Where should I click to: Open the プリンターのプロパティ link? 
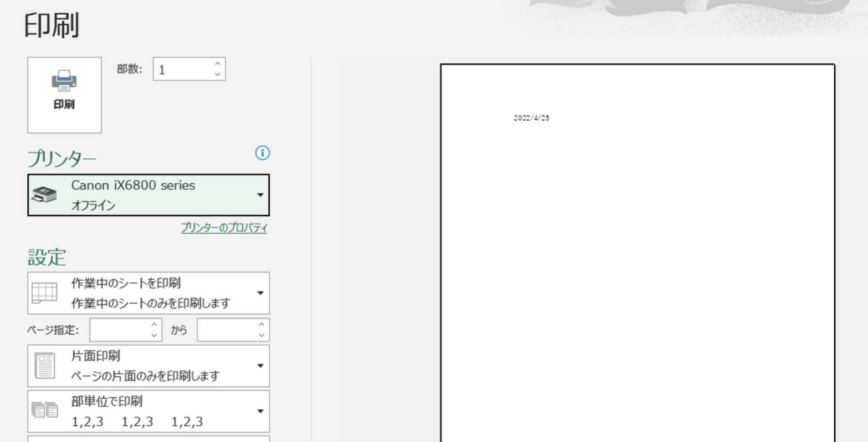[x=224, y=228]
